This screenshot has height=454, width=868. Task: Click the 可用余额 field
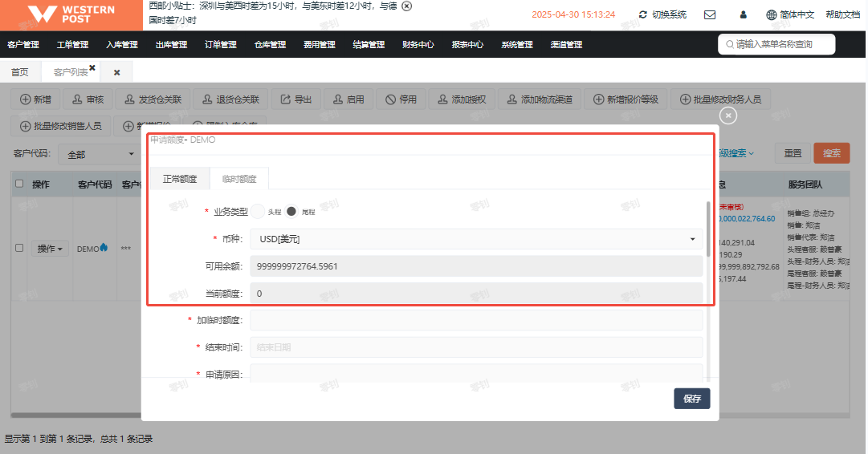[476, 266]
